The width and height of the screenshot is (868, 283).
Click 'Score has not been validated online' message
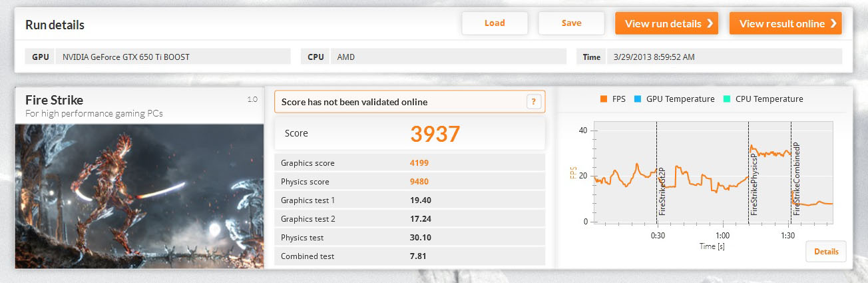(x=354, y=102)
